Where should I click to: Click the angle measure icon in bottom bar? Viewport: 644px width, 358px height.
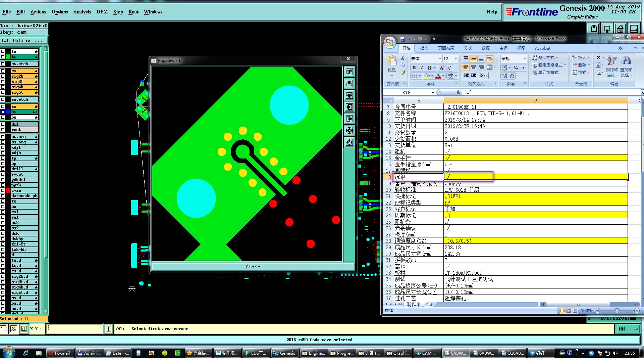click(x=14, y=329)
